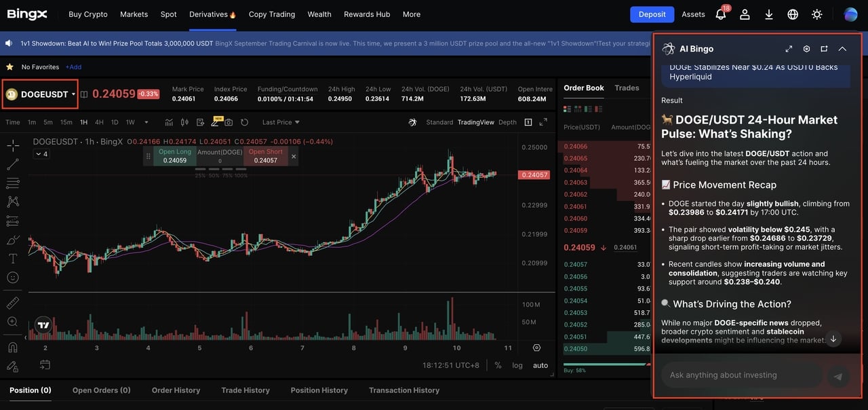Image resolution: width=868 pixels, height=410 pixels.
Task: Open the DOGEUSDT pair selector dropdown
Action: (x=40, y=94)
